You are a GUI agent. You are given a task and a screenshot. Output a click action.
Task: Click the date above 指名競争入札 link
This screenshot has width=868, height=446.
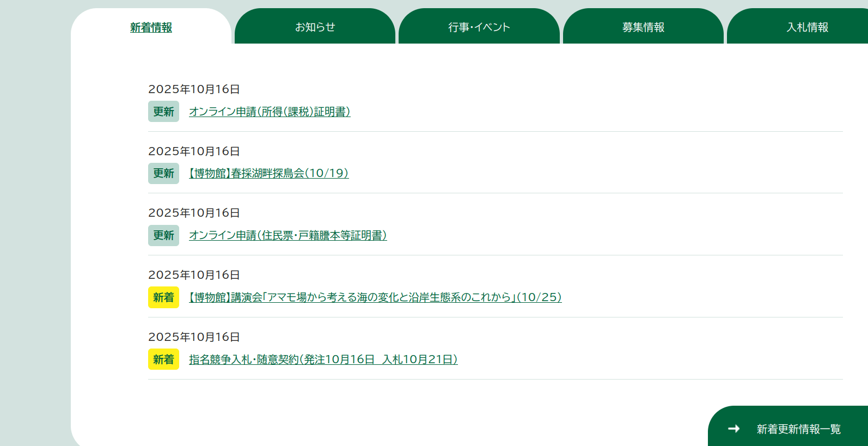tap(194, 337)
